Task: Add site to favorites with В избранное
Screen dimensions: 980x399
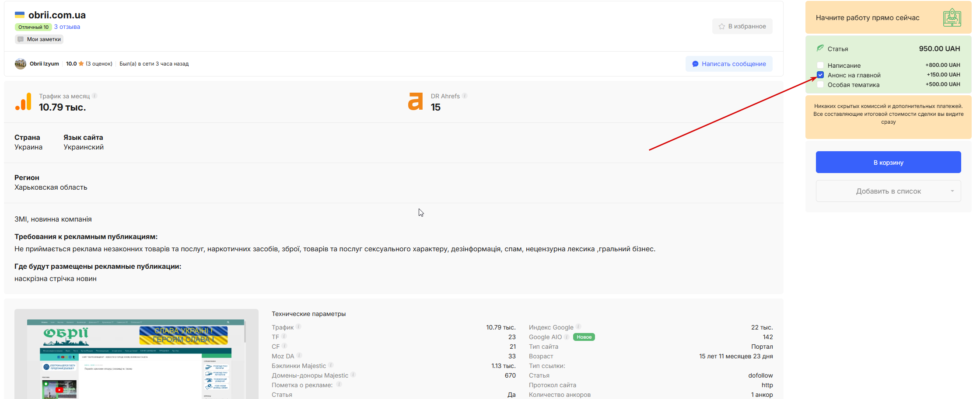Action: (742, 26)
